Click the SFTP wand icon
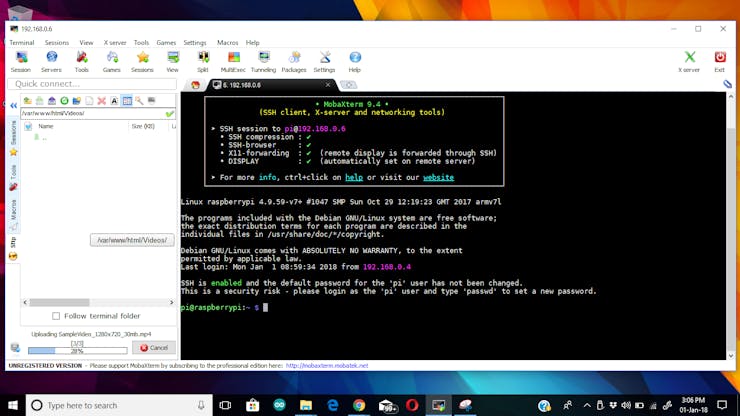The height and width of the screenshot is (416, 740). click(139, 101)
